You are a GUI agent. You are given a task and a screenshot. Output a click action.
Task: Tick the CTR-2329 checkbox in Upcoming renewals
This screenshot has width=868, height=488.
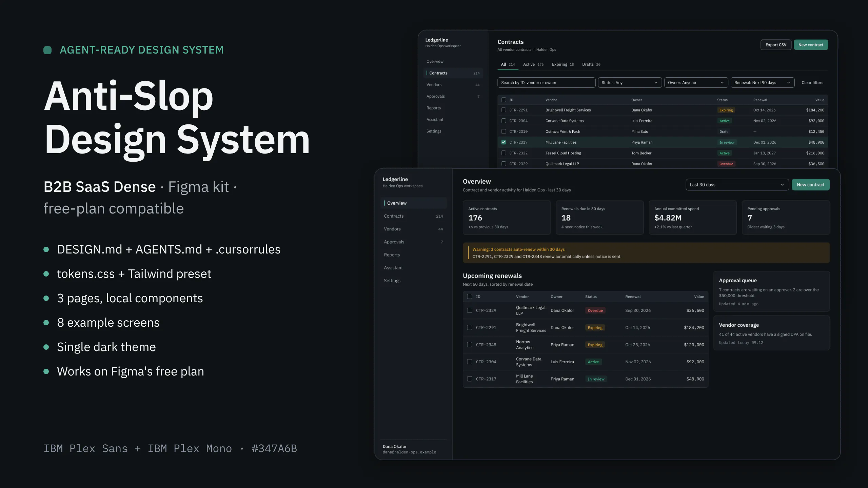coord(470,310)
